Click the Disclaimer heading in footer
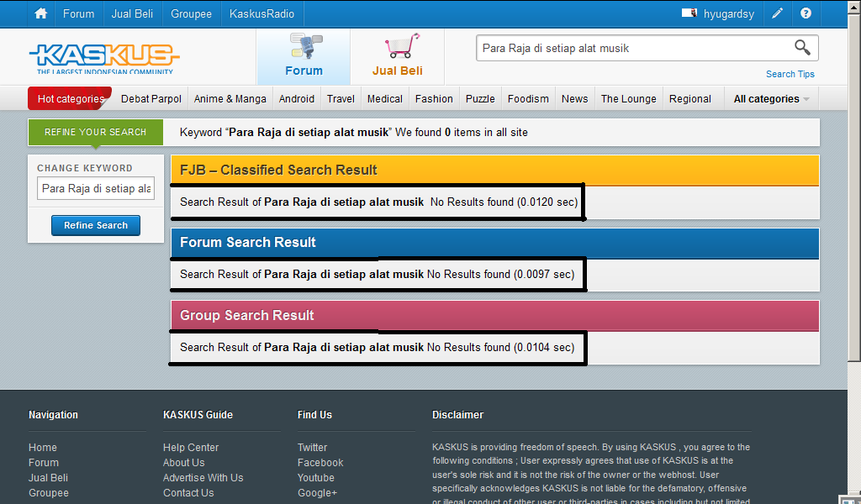Image resolution: width=861 pixels, height=504 pixels. coord(457,415)
